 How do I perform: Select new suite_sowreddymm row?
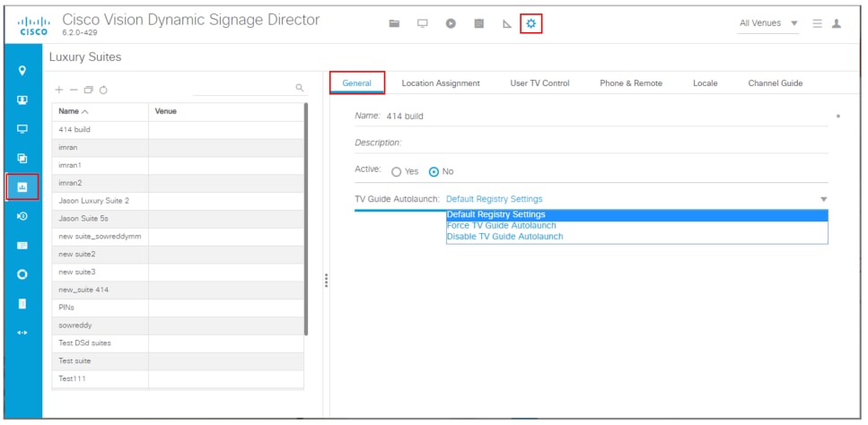pyautogui.click(x=178, y=237)
